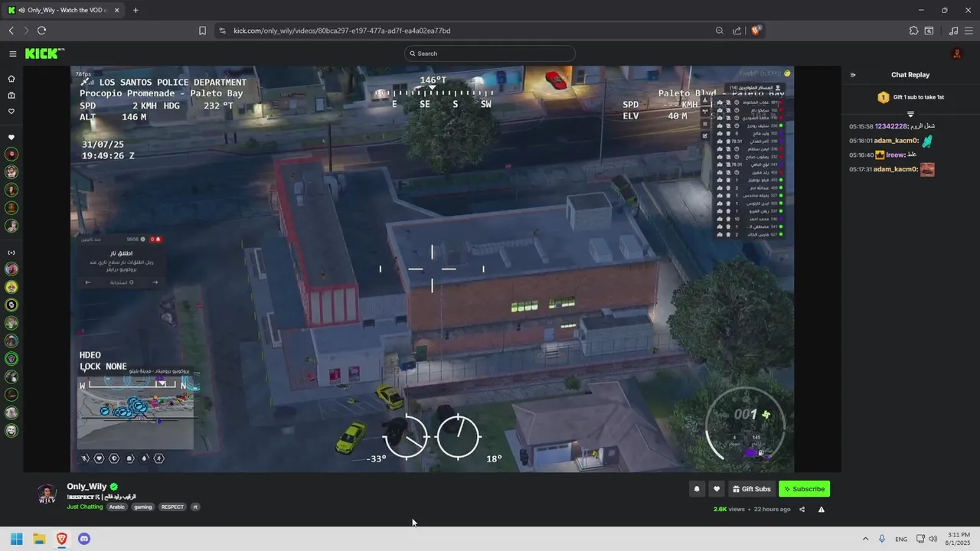Open the sidebar search panel icon

(x=929, y=31)
